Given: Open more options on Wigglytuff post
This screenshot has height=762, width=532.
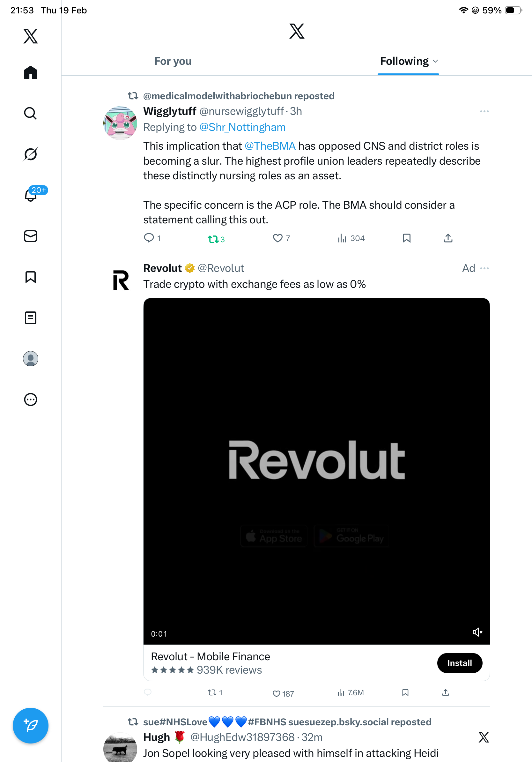Looking at the screenshot, I should click(x=484, y=111).
